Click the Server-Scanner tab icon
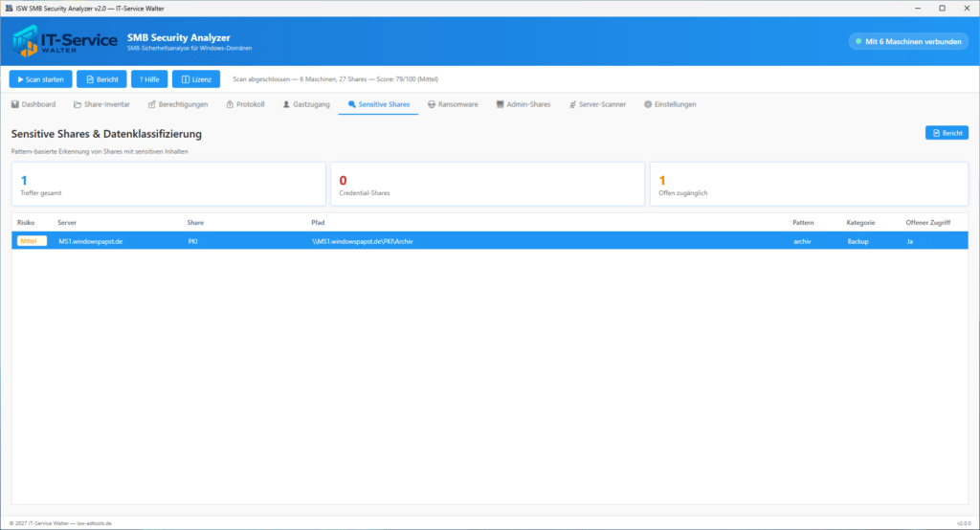Screen dimensions: 980x530 click(572, 104)
